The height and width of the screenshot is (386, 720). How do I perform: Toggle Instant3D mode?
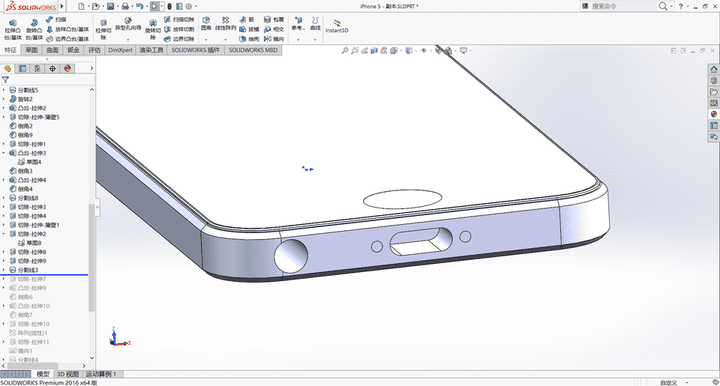tap(337, 26)
